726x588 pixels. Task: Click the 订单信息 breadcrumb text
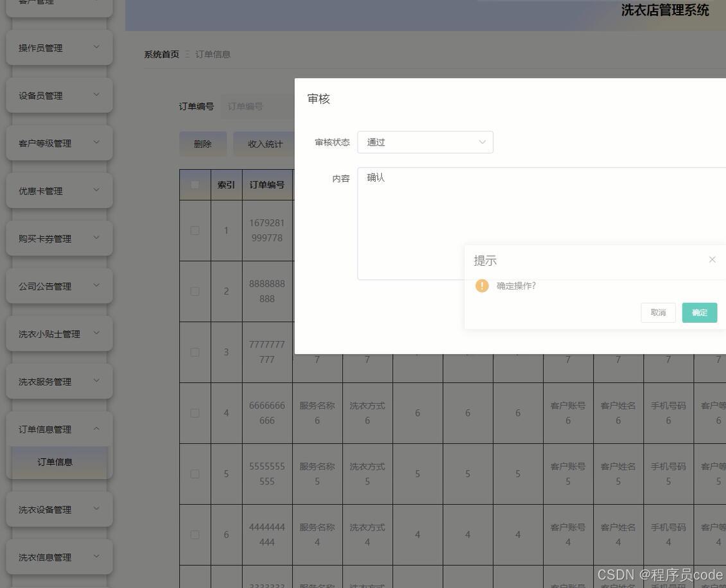(x=212, y=54)
